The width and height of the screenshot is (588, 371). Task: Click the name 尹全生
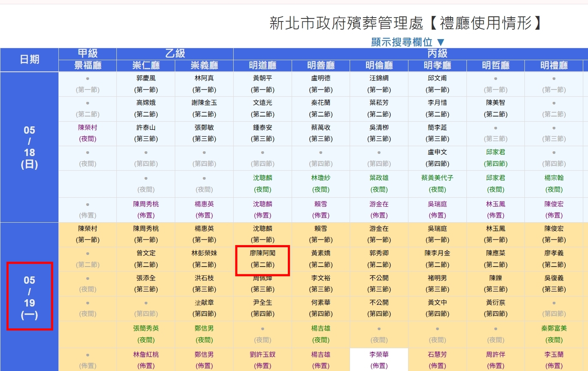tap(262, 303)
